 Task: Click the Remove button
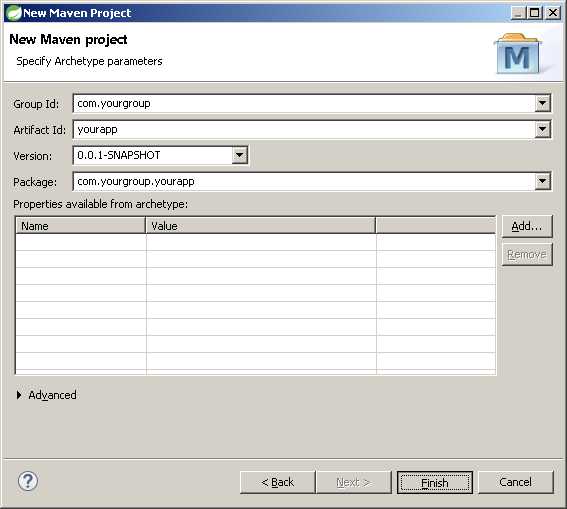click(x=527, y=255)
